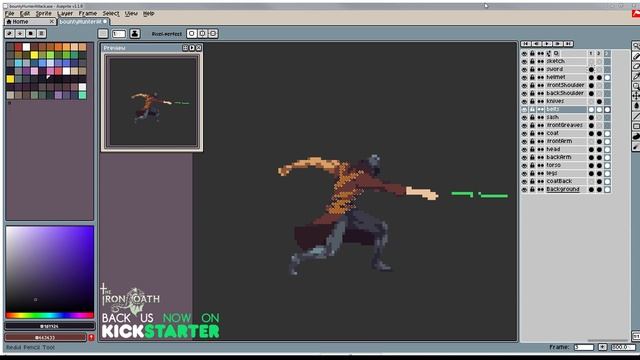
Task: Toggle all layers visibility in timeline header
Action: (x=524, y=53)
